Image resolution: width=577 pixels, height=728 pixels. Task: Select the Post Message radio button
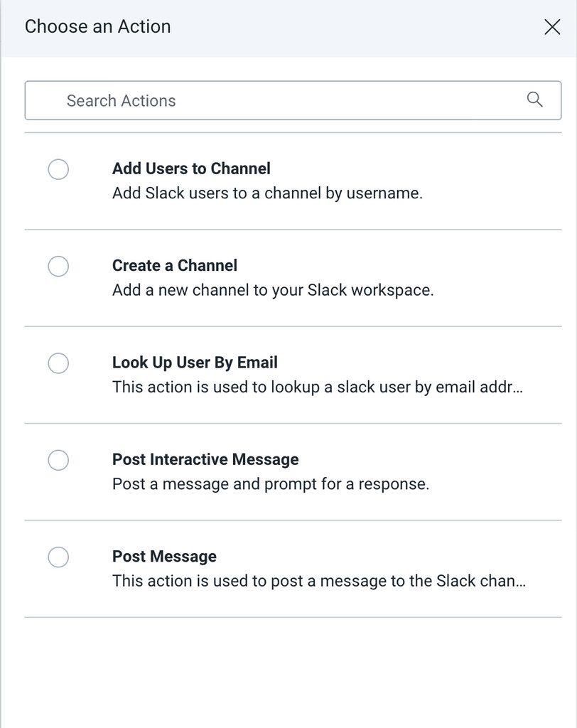58,557
